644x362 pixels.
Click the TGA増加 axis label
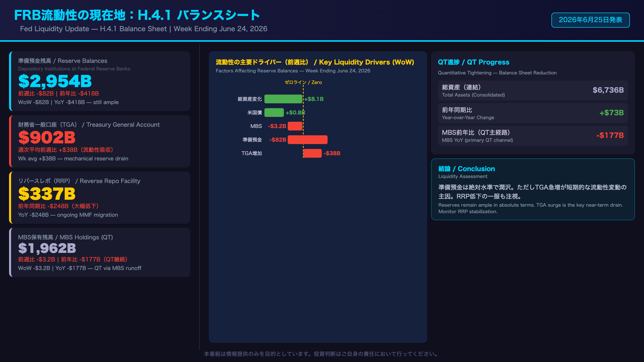coord(252,153)
